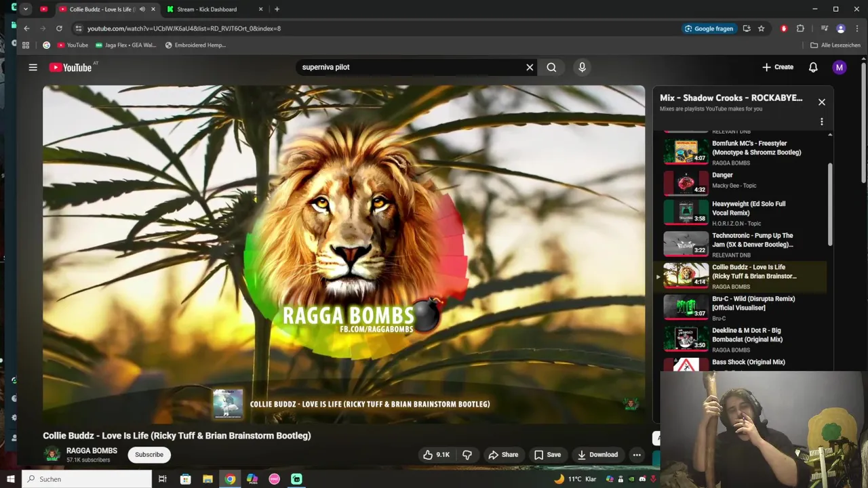
Task: Click the video player area
Action: [x=344, y=254]
